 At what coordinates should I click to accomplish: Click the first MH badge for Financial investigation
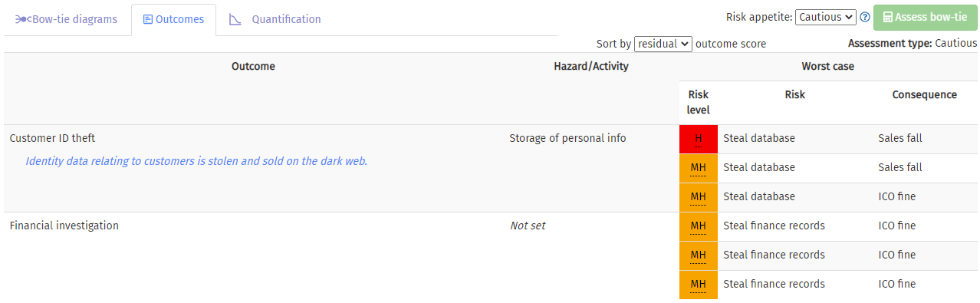click(x=698, y=226)
